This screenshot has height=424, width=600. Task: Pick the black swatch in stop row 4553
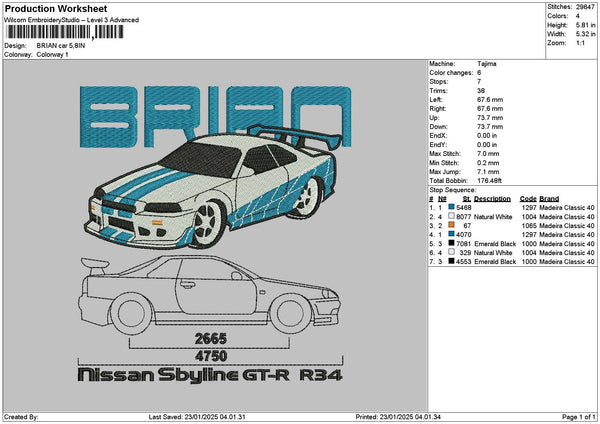(x=452, y=261)
